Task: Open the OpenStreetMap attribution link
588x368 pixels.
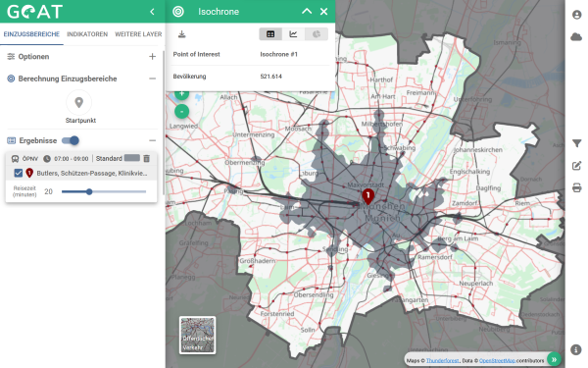Action: pos(497,360)
